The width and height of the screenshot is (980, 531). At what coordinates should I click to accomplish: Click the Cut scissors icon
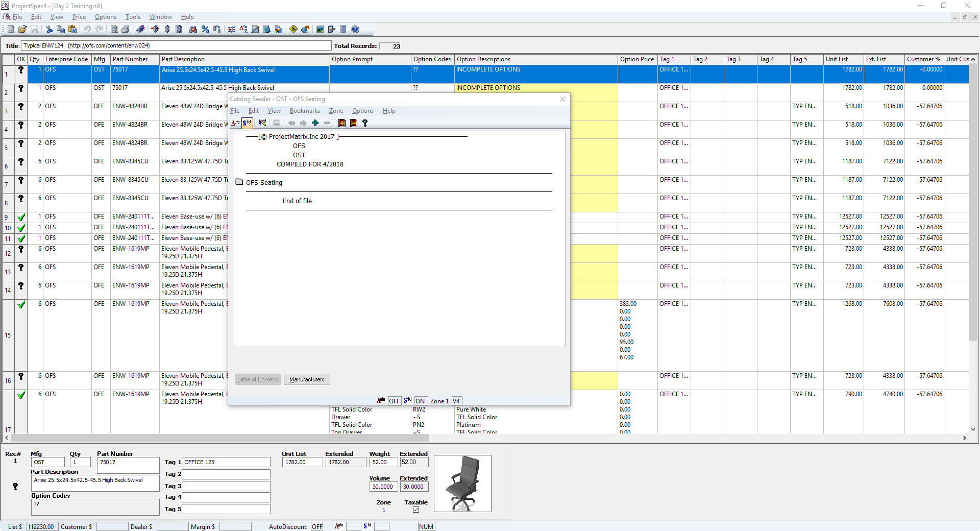tap(49, 29)
